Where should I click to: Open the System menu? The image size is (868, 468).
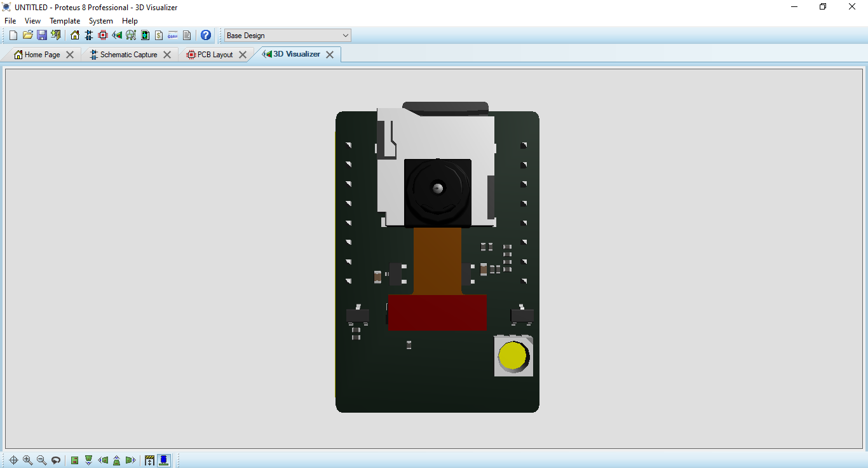tap(100, 20)
